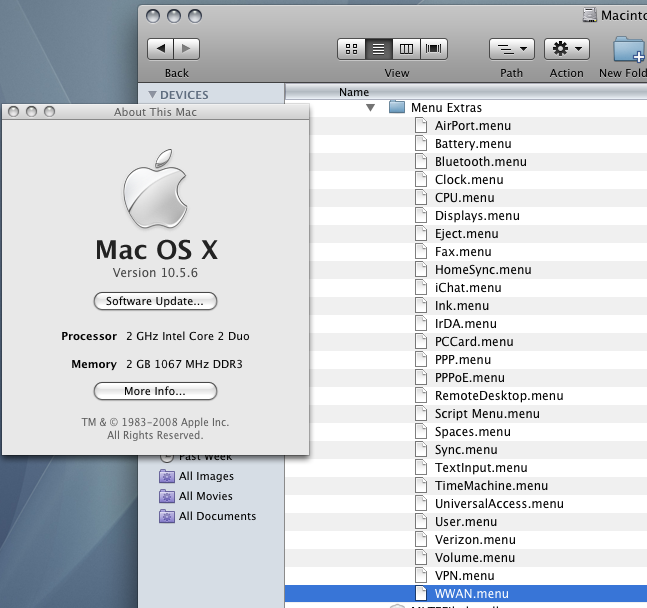Close the Finder window
The width and height of the screenshot is (647, 608).
click(x=153, y=16)
